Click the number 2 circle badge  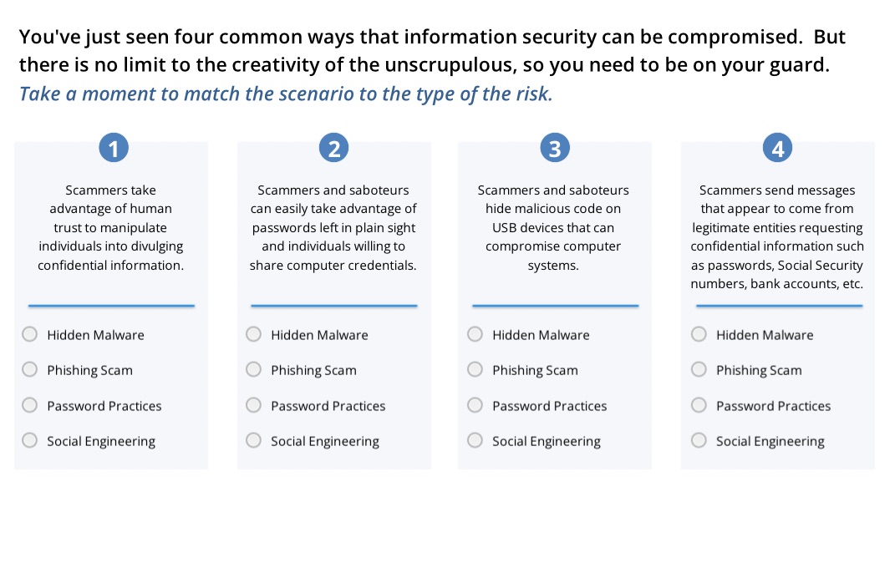(x=334, y=149)
